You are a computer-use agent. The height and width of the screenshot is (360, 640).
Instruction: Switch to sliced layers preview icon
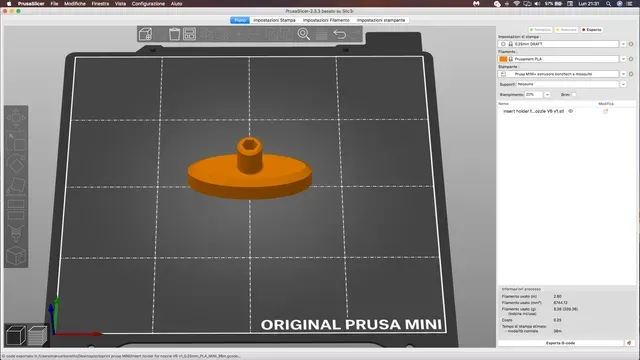click(x=37, y=336)
